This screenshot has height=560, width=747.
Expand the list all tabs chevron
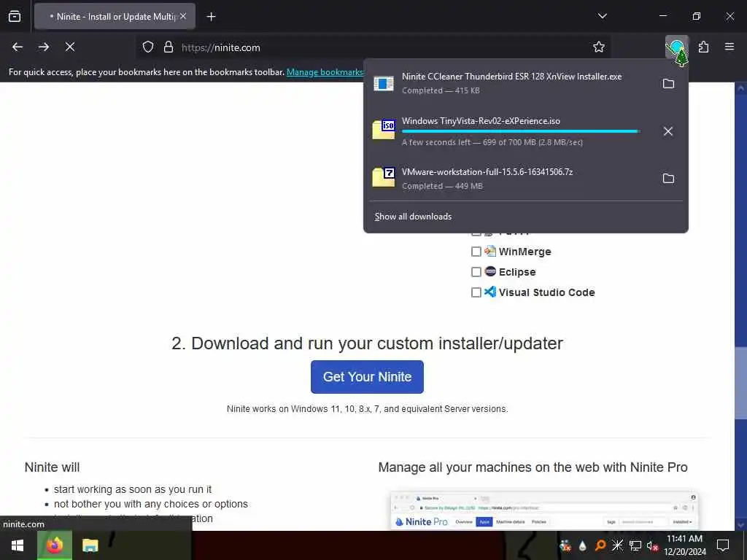602,16
